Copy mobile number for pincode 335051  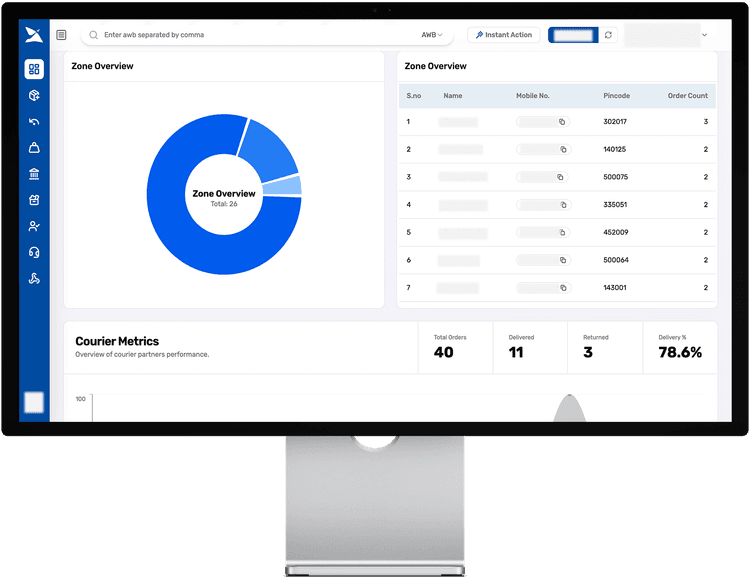[563, 205]
